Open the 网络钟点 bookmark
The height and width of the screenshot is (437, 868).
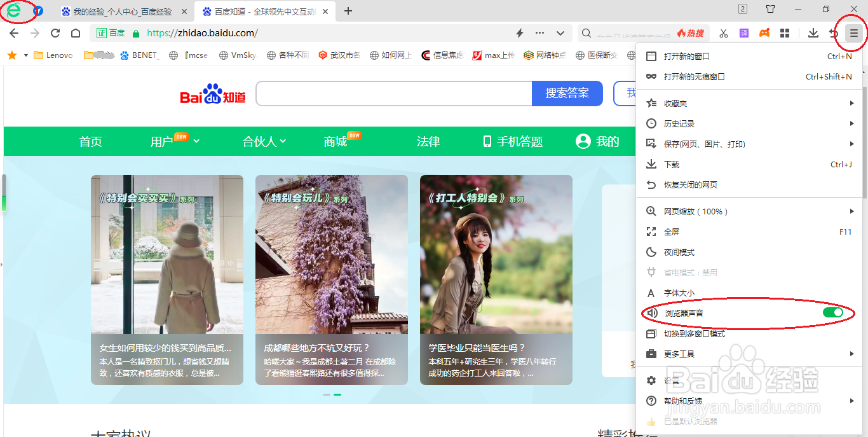click(x=545, y=55)
